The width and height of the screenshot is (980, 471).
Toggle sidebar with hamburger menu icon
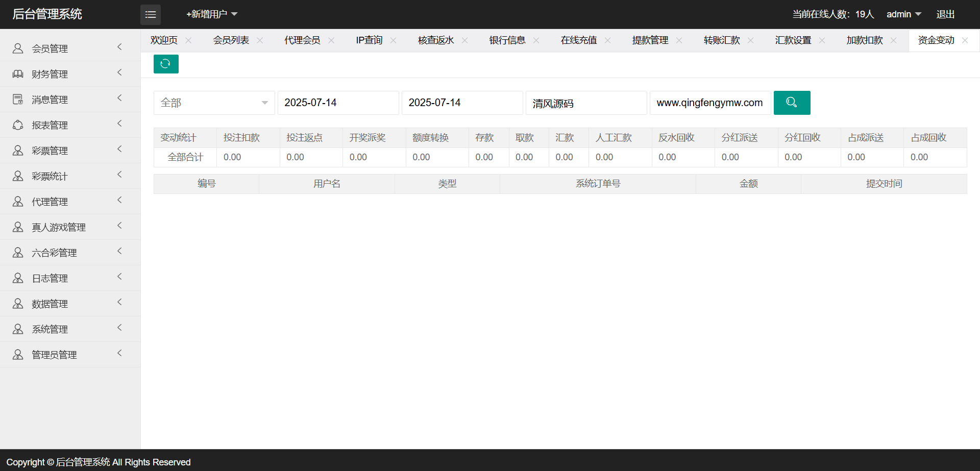151,15
